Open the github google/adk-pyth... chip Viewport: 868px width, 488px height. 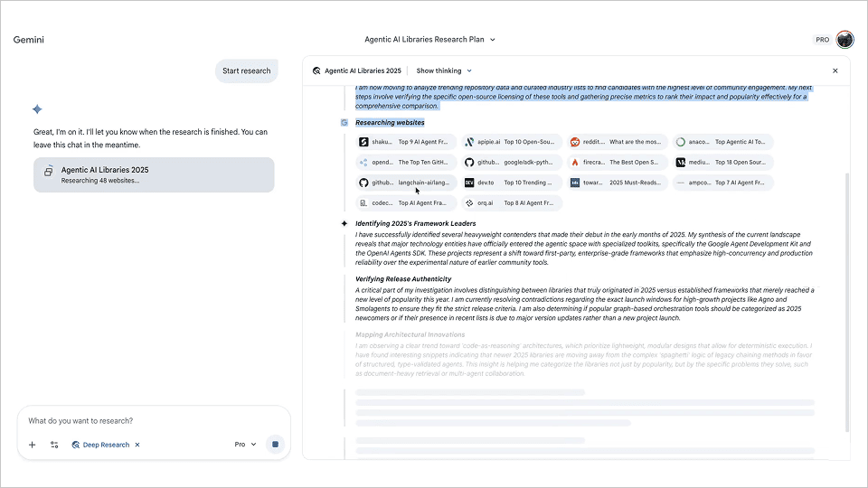(x=512, y=163)
